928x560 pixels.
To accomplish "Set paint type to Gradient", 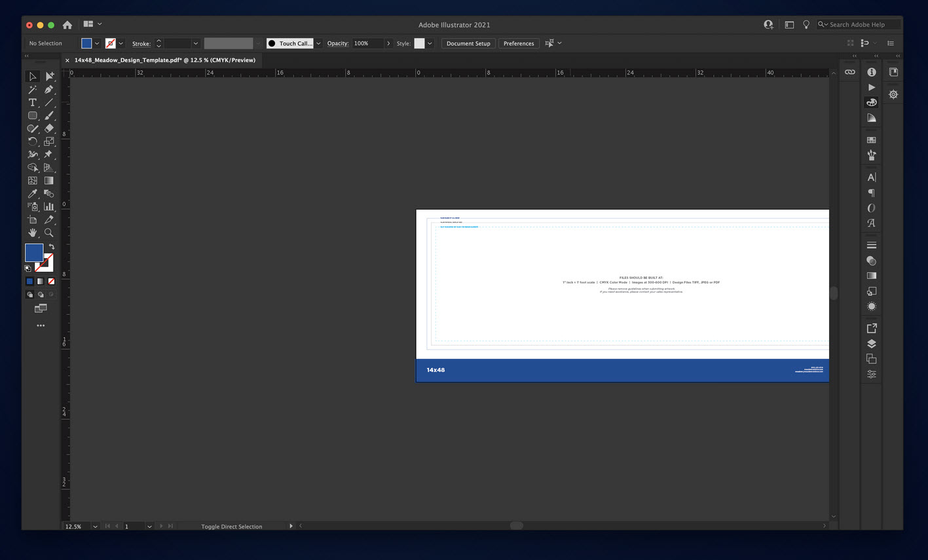I will click(x=40, y=281).
